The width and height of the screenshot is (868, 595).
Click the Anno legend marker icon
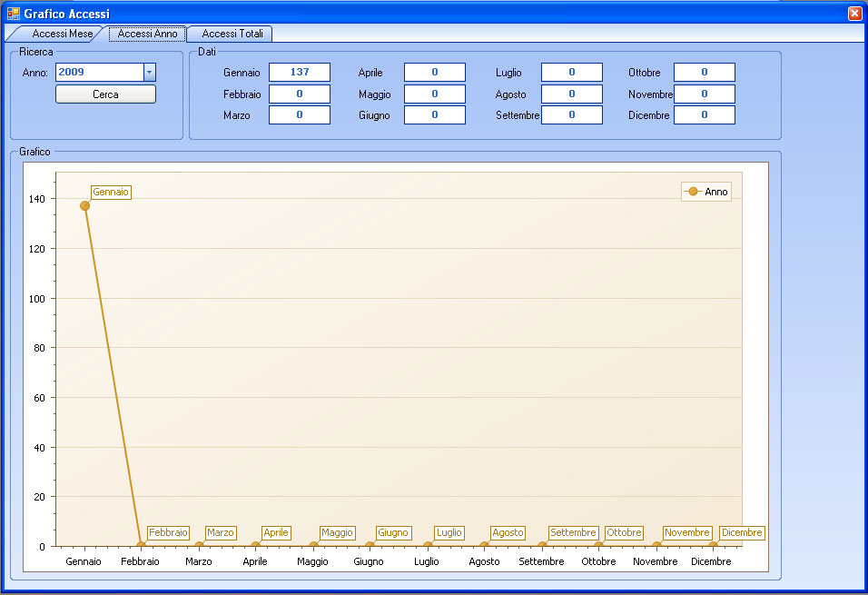pos(694,192)
